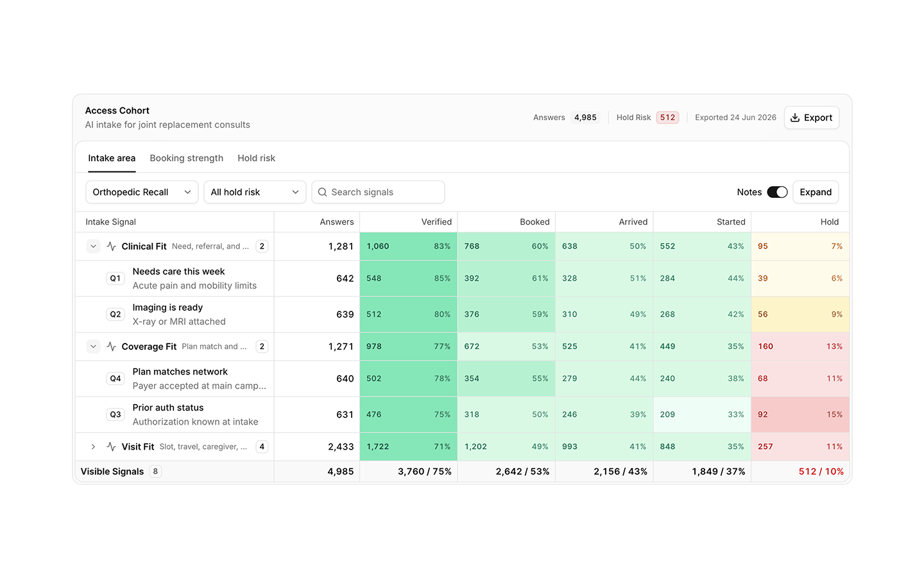Image resolution: width=924 pixels, height=578 pixels.
Task: Click the Export button
Action: coord(812,118)
